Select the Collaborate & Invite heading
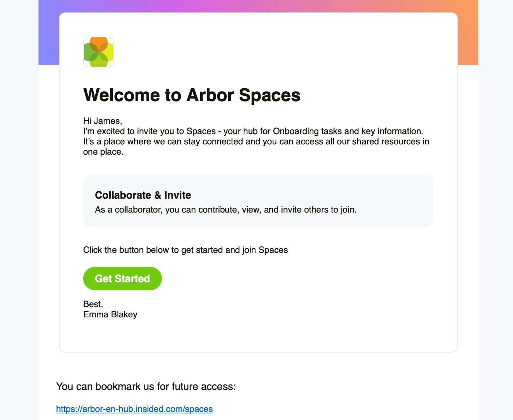 (x=143, y=195)
